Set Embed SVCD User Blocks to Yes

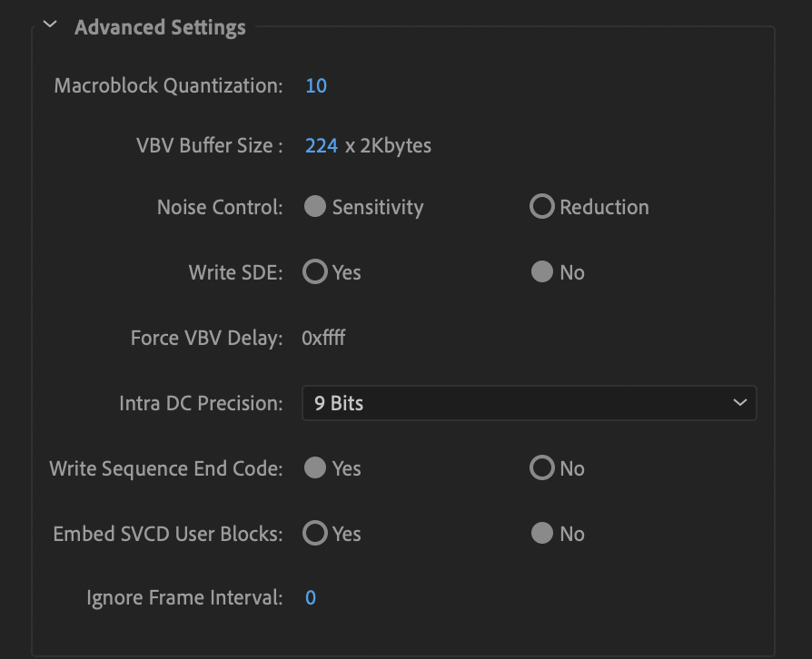(x=315, y=534)
